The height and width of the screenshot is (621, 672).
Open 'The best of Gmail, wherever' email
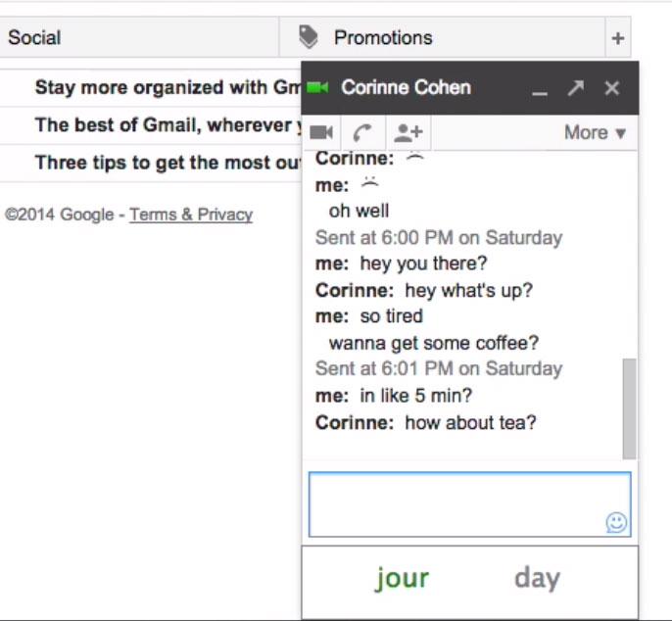[151, 125]
